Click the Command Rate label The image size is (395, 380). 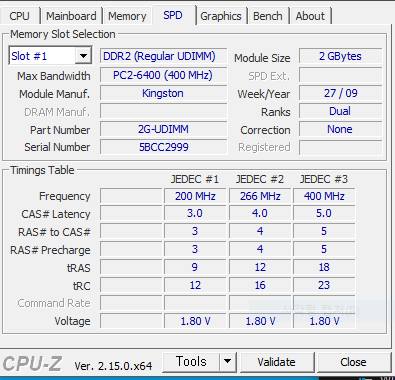coord(54,303)
